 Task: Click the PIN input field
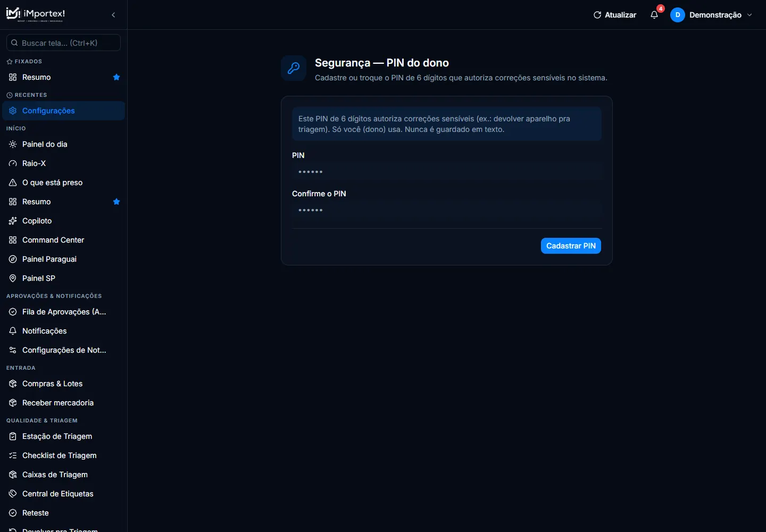click(447, 172)
